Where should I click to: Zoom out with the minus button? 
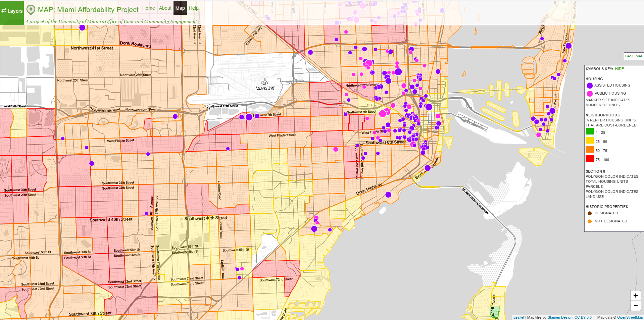coord(635,306)
